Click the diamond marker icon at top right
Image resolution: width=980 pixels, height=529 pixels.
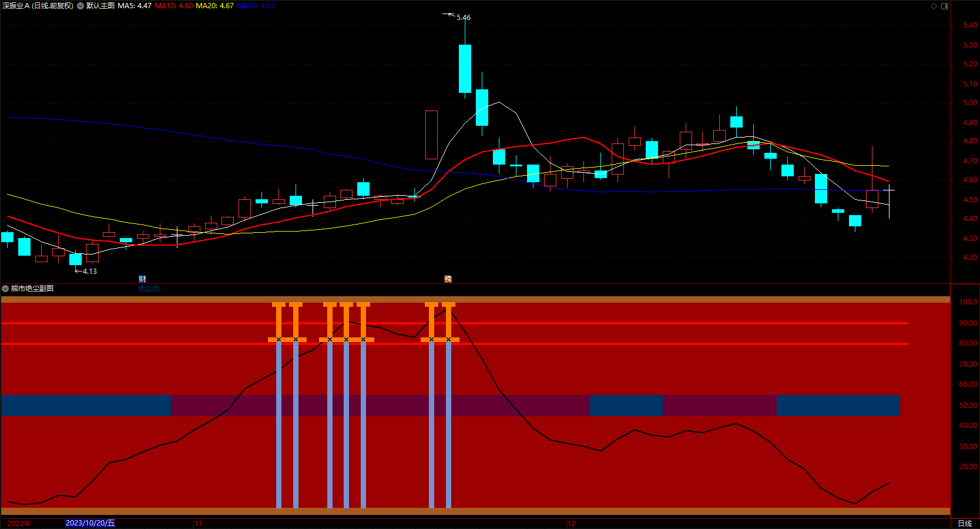(934, 6)
